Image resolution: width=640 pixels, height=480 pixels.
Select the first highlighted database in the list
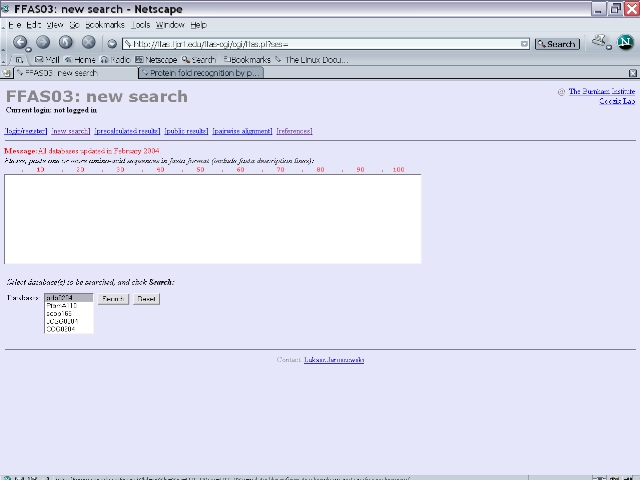tap(68, 298)
